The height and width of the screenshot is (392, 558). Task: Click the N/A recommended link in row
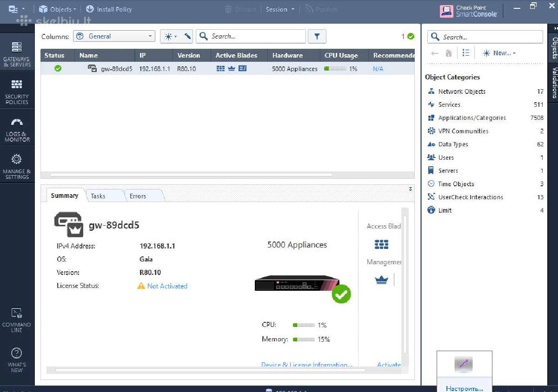pos(378,69)
